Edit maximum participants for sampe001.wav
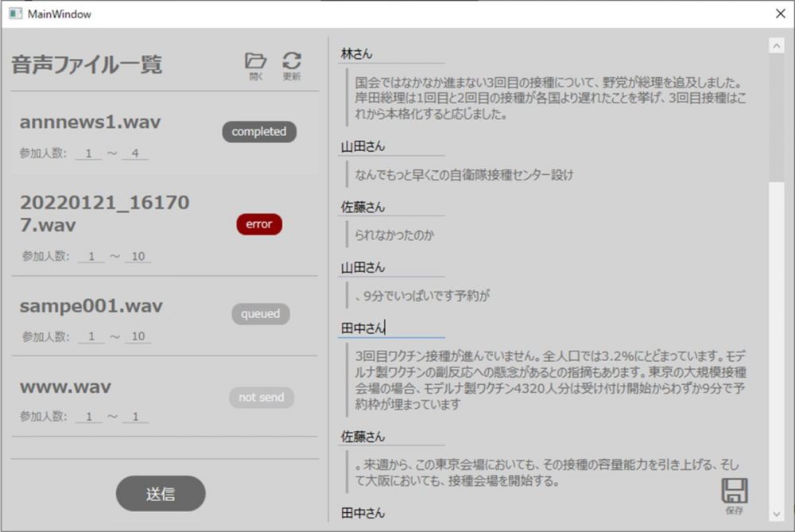795x532 pixels. point(138,336)
